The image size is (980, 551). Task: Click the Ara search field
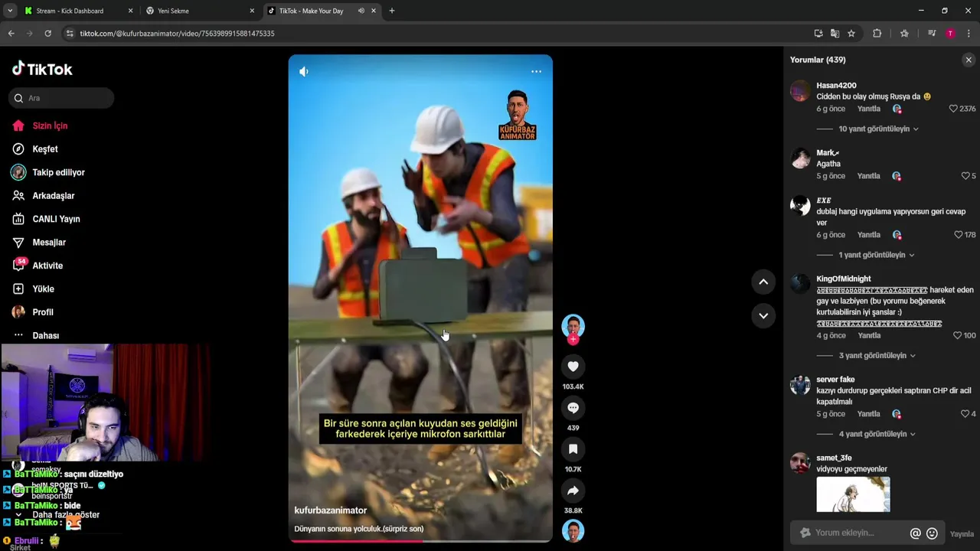tap(61, 98)
